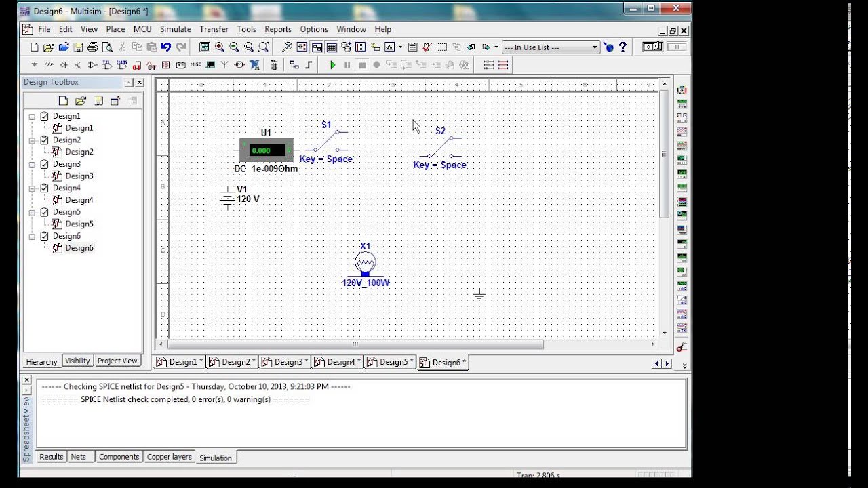This screenshot has height=488, width=868.
Task: Place a Transistor component
Action: pos(78,65)
